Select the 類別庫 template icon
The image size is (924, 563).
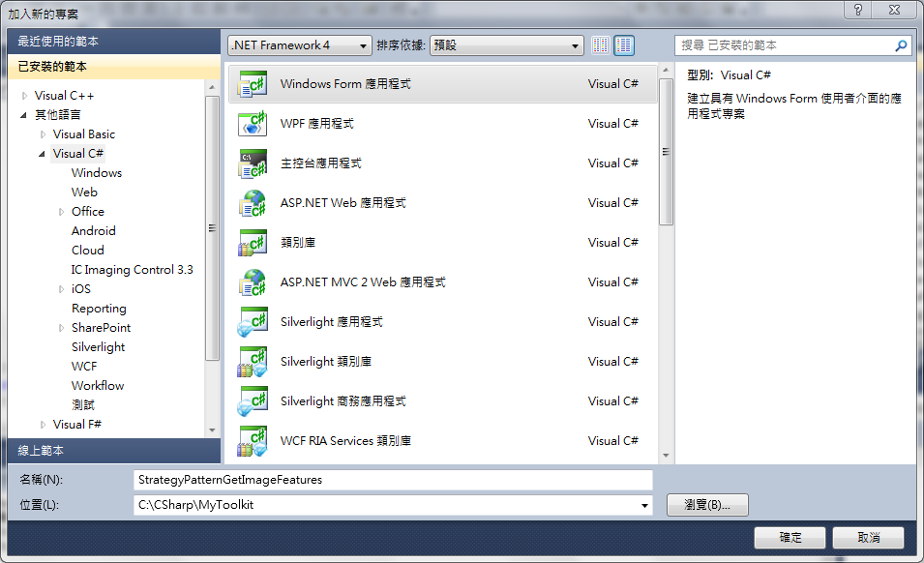tap(253, 243)
